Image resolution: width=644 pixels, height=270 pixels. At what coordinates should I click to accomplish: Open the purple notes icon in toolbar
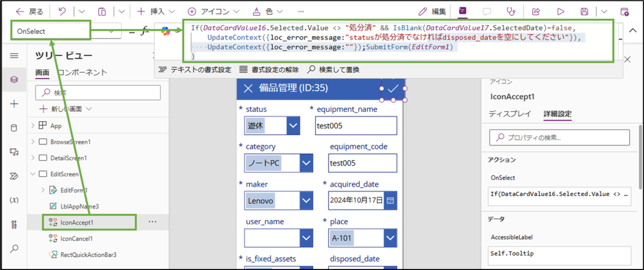pyautogui.click(x=462, y=11)
